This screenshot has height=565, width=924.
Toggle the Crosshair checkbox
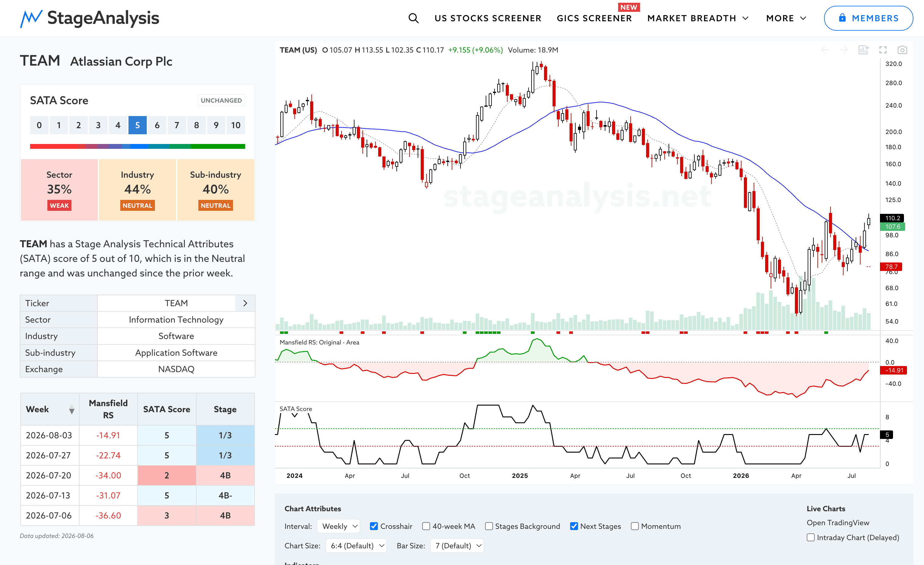coord(374,526)
